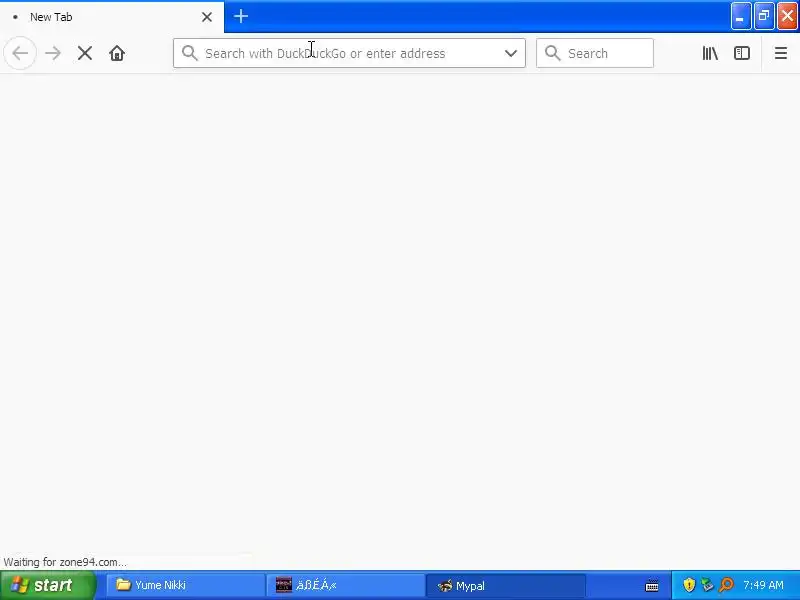The width and height of the screenshot is (800, 600).
Task: Switch to Yume Nikki folder in the taskbar
Action: pyautogui.click(x=185, y=585)
